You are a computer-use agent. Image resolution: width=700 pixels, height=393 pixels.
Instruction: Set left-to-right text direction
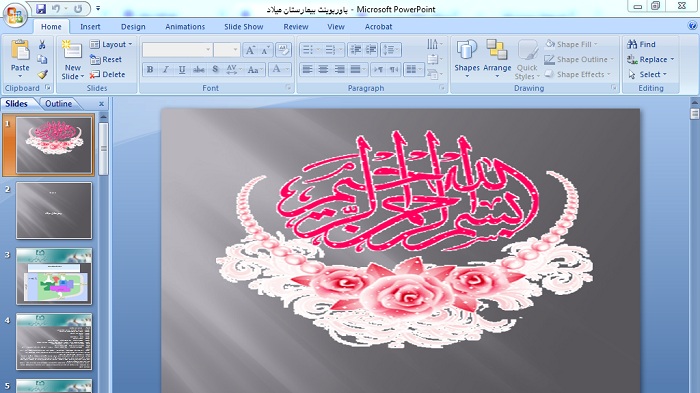coord(378,69)
